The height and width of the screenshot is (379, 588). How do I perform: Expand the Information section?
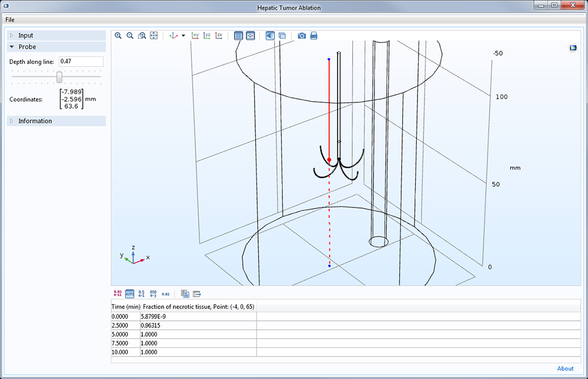[35, 121]
